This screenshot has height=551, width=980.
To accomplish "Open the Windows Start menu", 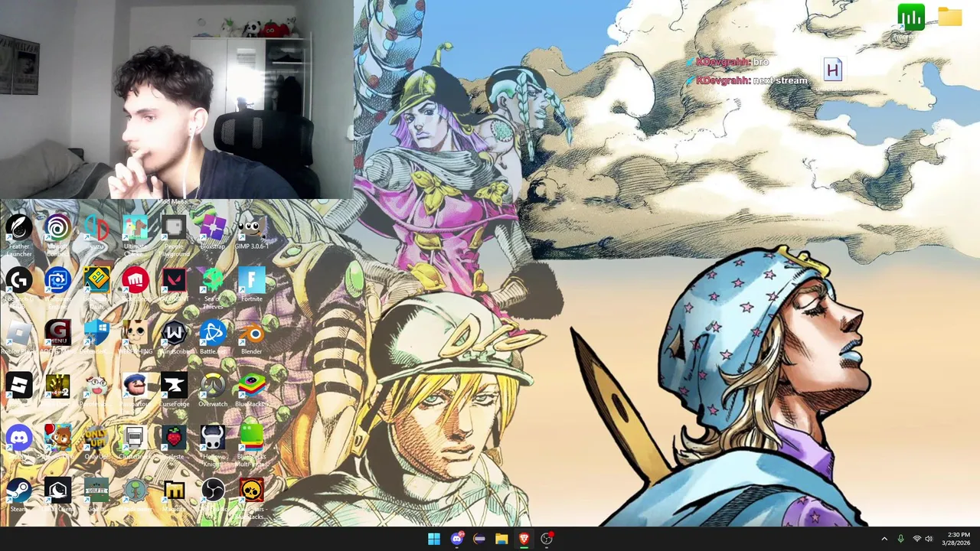I will click(x=434, y=539).
